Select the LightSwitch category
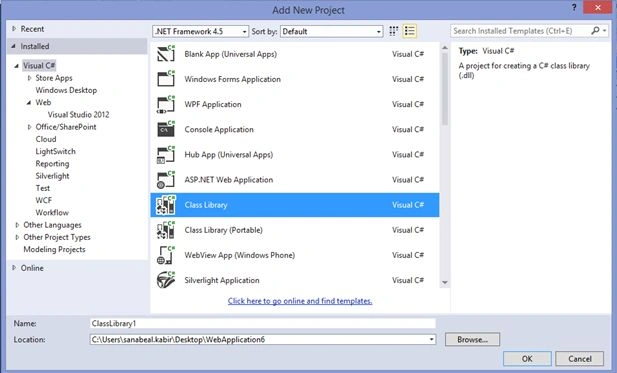This screenshot has width=617, height=373. 55,151
